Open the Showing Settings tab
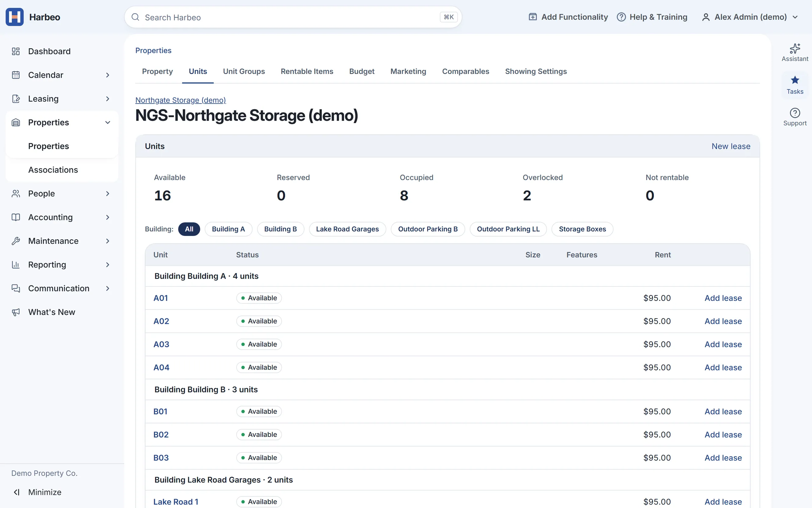The image size is (812, 508). tap(536, 71)
